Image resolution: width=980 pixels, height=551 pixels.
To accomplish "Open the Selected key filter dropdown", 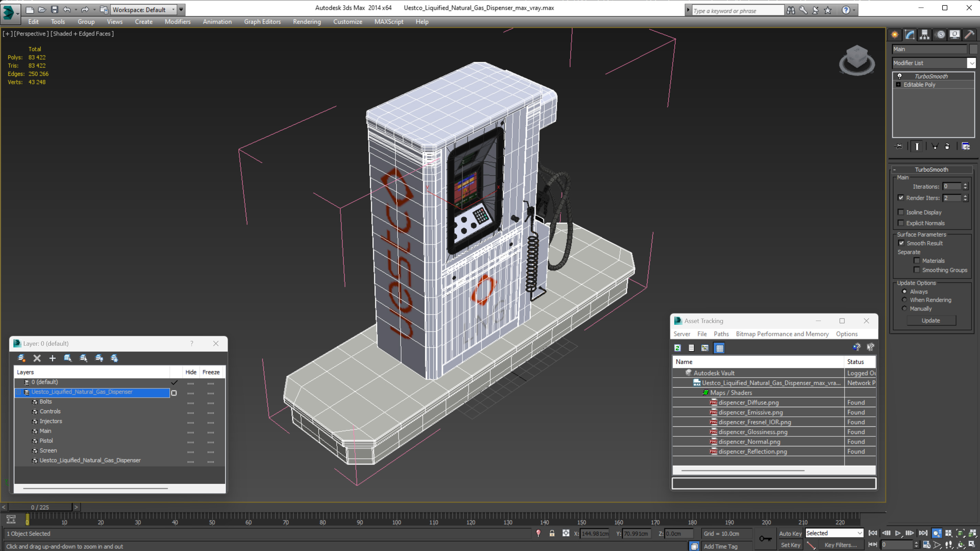I will tap(860, 533).
